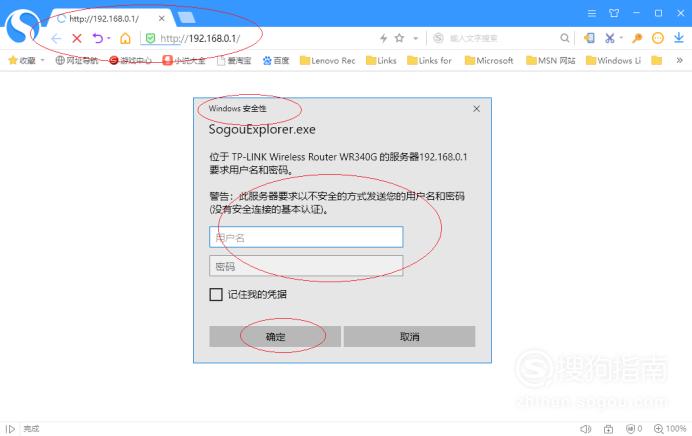Open the 百度 bookmark
692x436 pixels.
(276, 60)
